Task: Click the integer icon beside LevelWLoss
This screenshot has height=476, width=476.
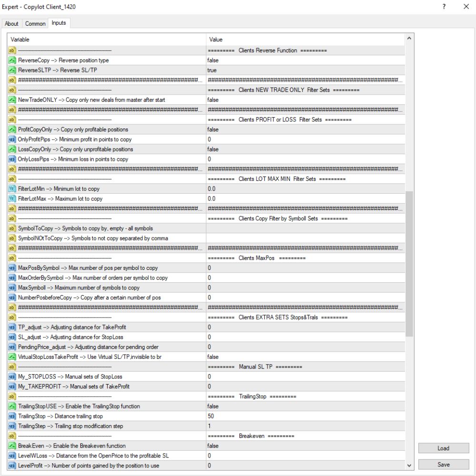Action: pos(12,456)
